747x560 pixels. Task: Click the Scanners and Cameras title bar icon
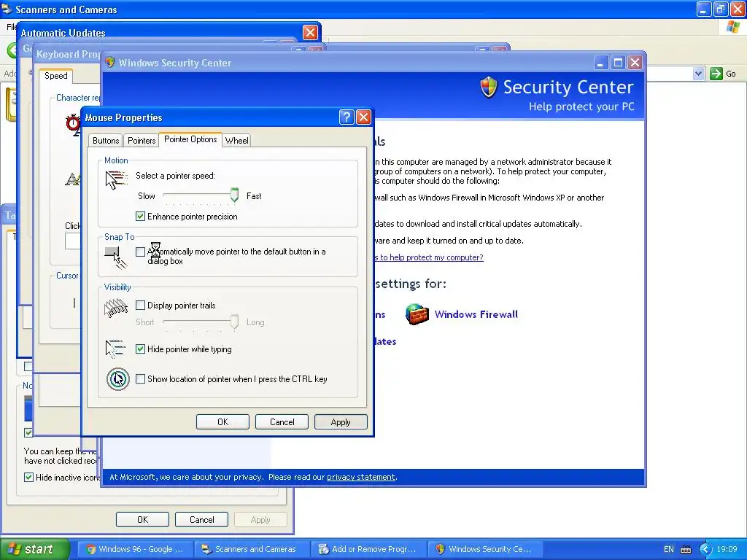[7, 9]
